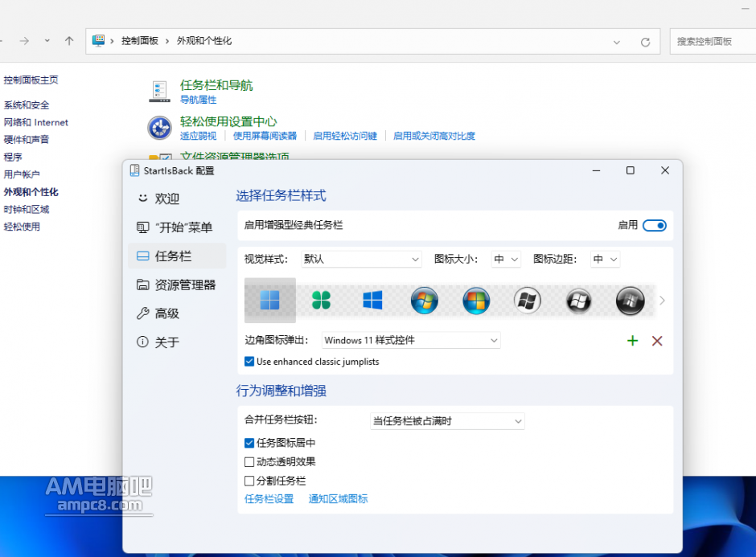Go to 控制面板主页 in the sidebar

pos(31,80)
